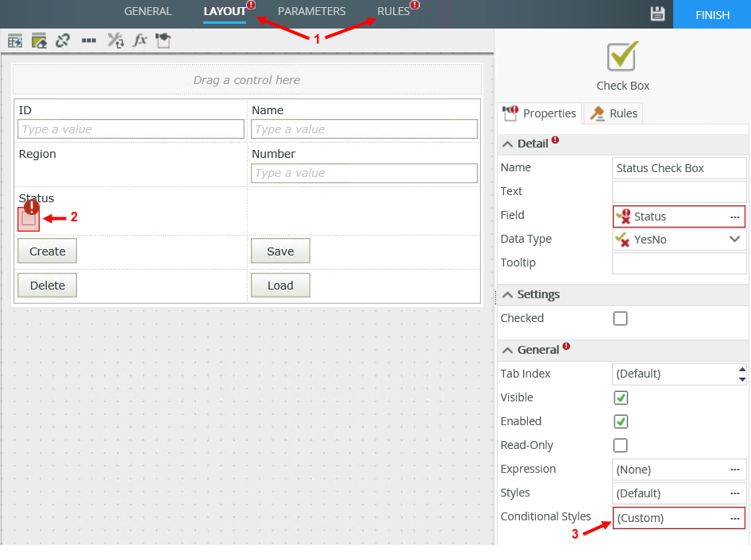Open the Field Status ellipsis picker

point(734,217)
